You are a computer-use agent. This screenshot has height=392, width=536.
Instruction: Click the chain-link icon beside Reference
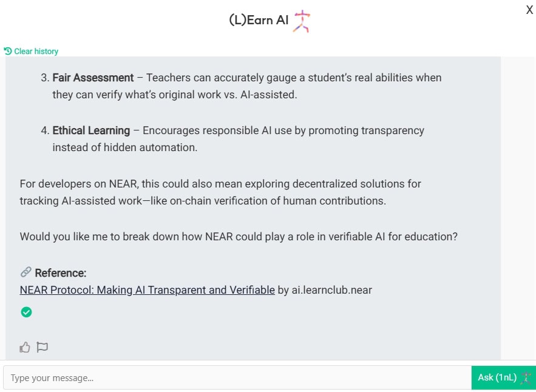coord(25,272)
